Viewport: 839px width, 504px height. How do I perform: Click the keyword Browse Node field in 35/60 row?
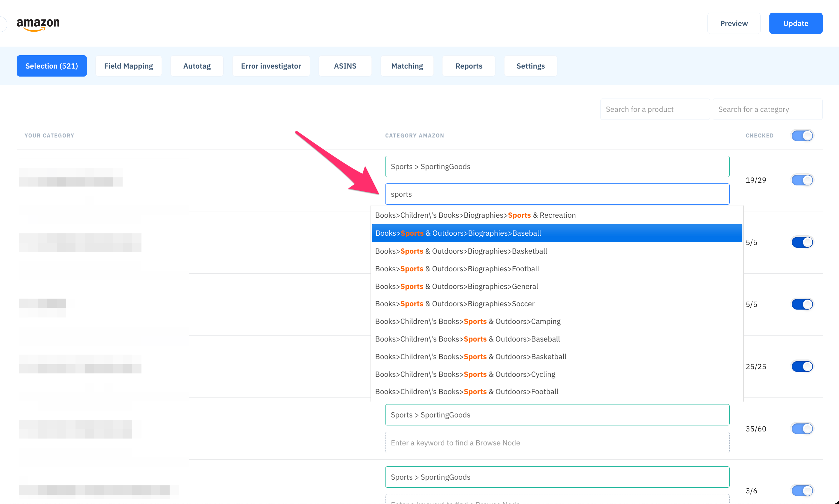pos(557,442)
